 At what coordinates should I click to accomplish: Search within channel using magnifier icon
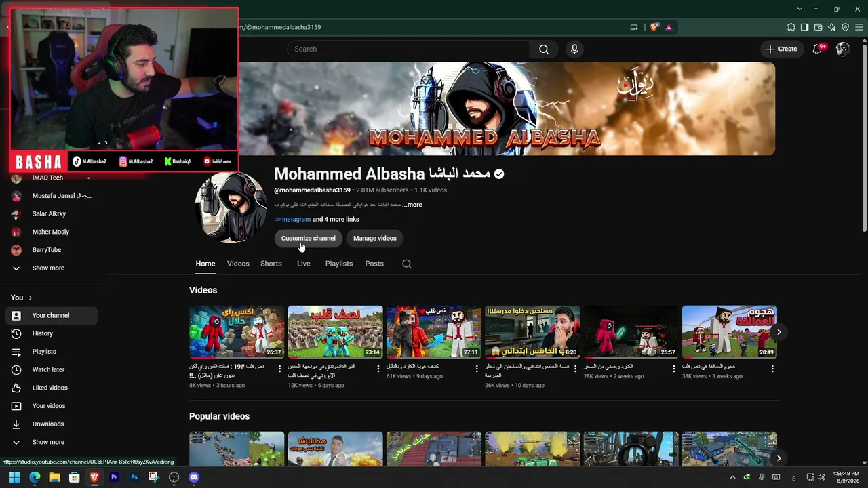407,264
